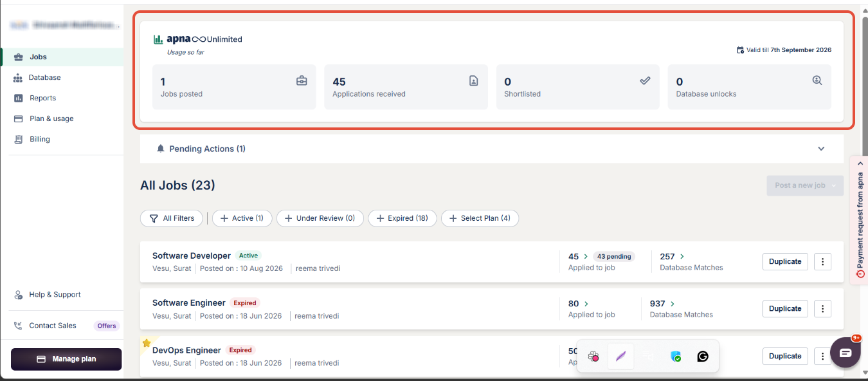Image resolution: width=868 pixels, height=381 pixels.
Task: Toggle the Select Plan (4) filter chip
Action: [480, 218]
